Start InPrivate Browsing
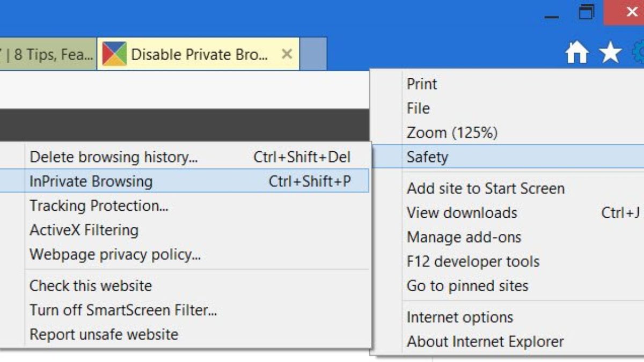Image resolution: width=644 pixels, height=362 pixels. coord(91,181)
